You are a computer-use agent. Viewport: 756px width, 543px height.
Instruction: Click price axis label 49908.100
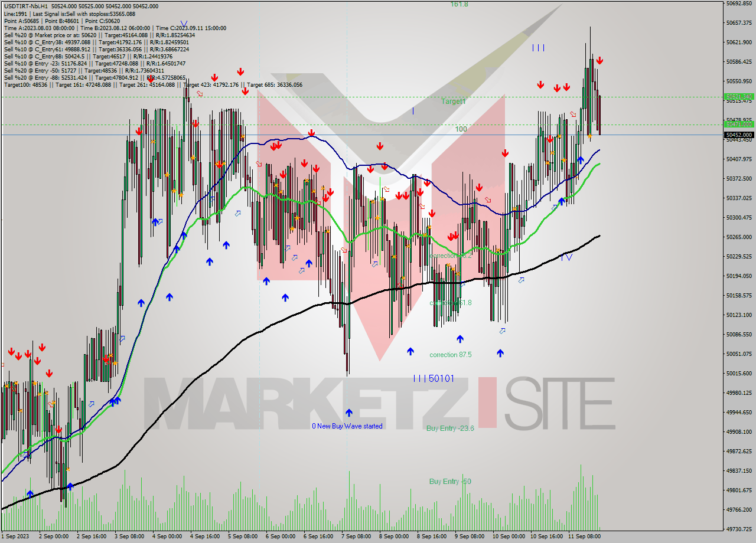pyautogui.click(x=739, y=432)
